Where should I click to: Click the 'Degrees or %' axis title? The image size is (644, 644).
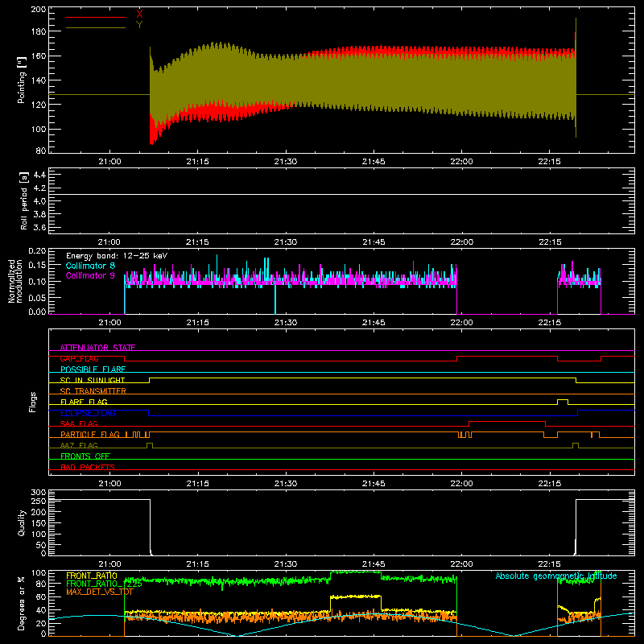click(22, 603)
